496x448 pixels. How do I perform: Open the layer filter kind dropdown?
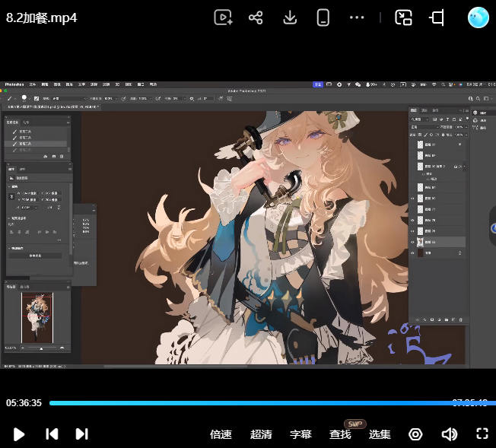point(421,119)
